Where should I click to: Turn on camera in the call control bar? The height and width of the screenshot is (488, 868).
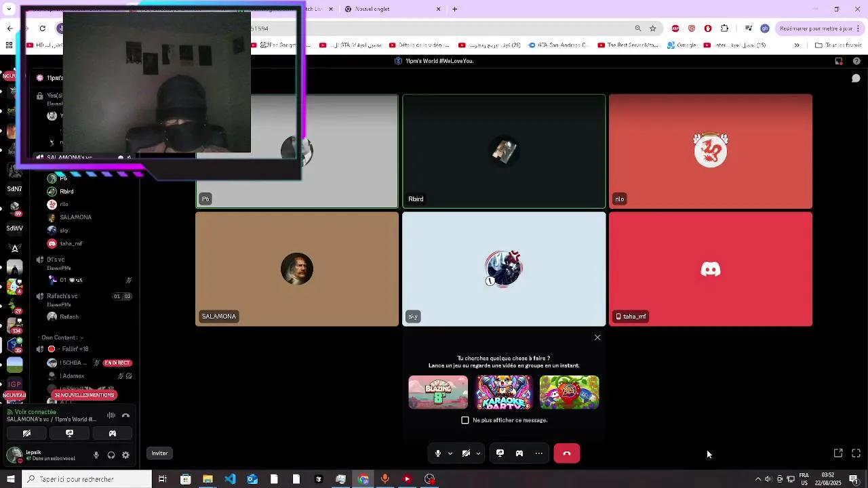(x=466, y=453)
